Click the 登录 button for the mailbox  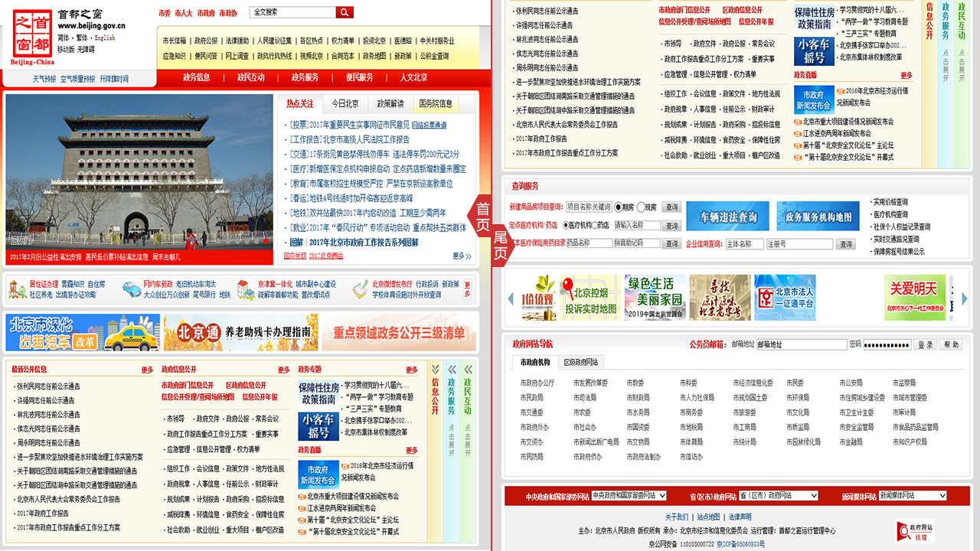[x=926, y=345]
